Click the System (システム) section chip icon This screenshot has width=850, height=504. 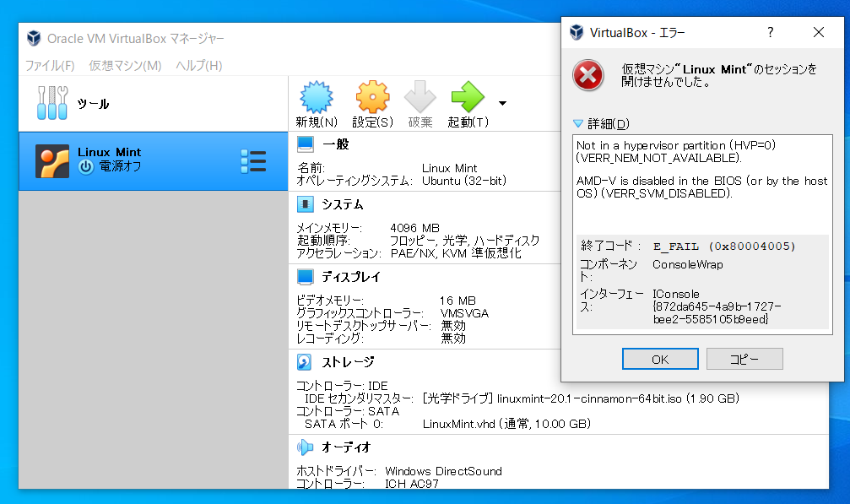click(x=306, y=204)
